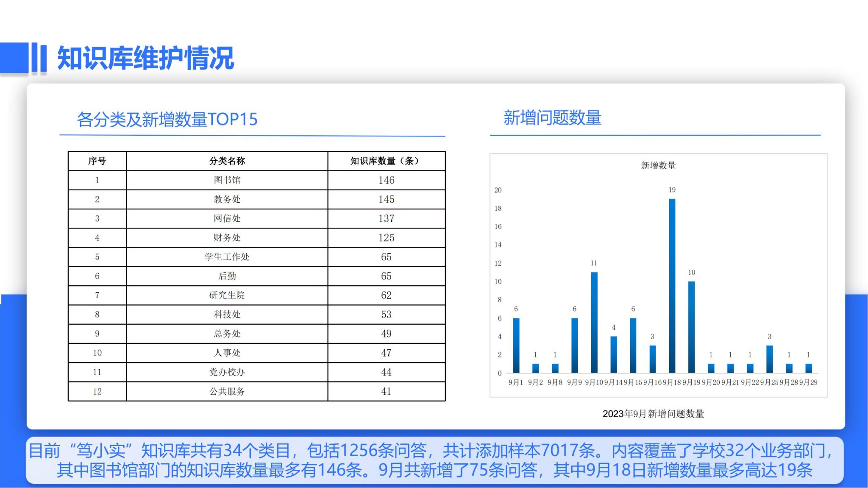The height and width of the screenshot is (488, 868).
Task: Select the heading 各分类及新增数量TOP15
Action: (x=167, y=120)
